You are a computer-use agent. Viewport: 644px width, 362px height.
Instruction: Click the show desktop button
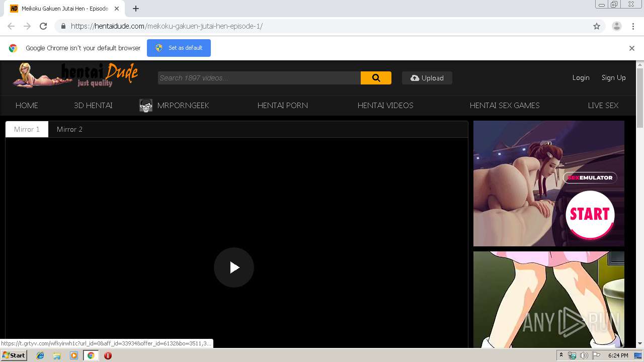638,355
